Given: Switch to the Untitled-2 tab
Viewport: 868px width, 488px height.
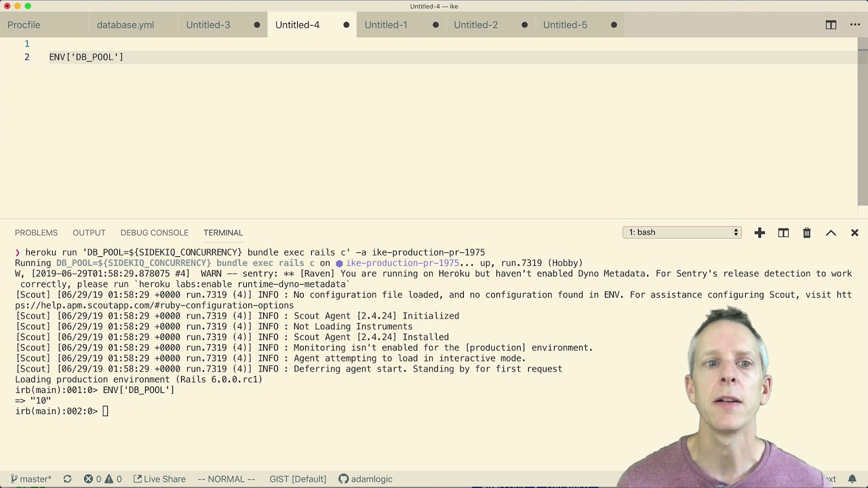Looking at the screenshot, I should (x=475, y=25).
